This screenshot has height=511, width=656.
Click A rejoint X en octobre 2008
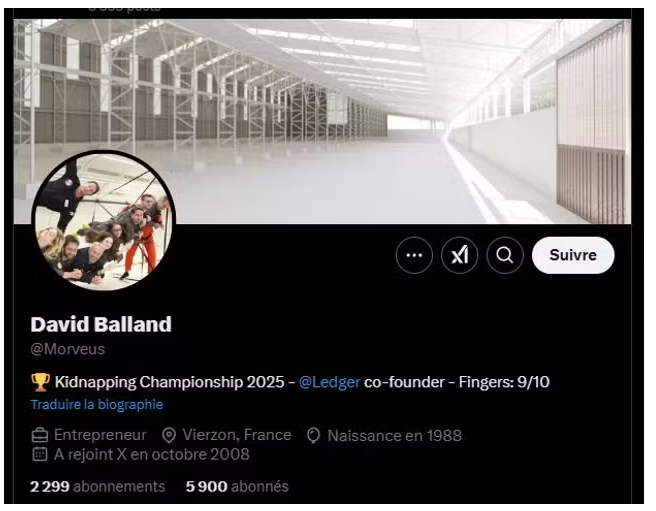152,455
